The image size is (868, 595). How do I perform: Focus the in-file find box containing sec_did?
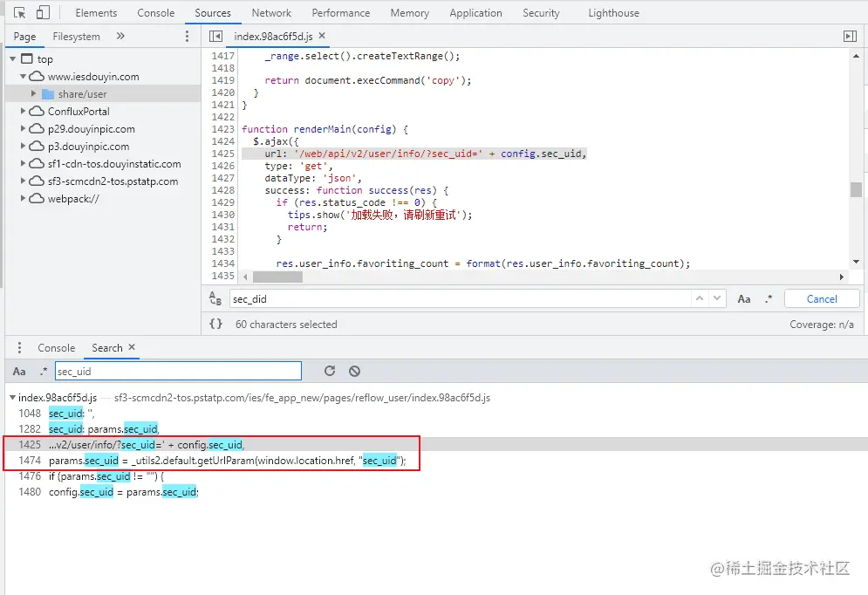(x=460, y=299)
